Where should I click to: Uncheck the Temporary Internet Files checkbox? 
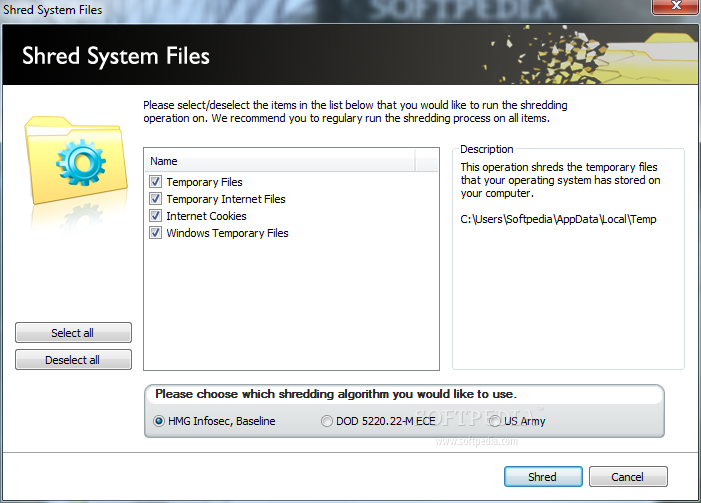[x=155, y=199]
